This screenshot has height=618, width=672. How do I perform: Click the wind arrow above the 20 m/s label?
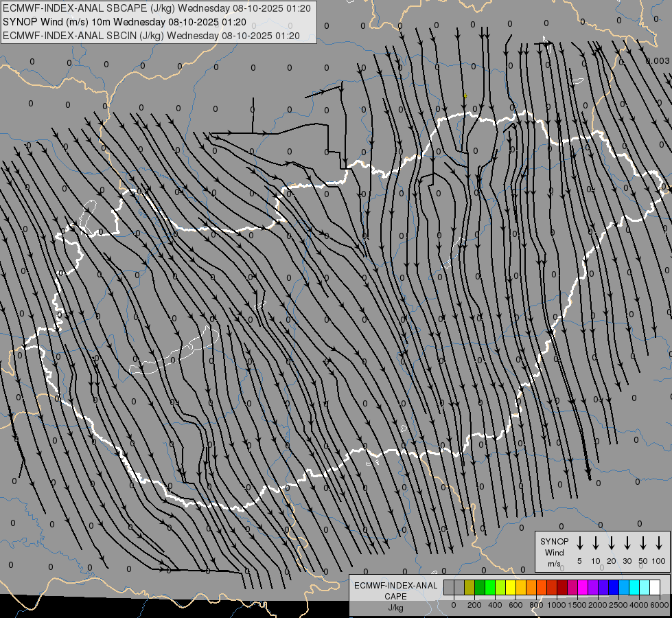click(x=612, y=543)
